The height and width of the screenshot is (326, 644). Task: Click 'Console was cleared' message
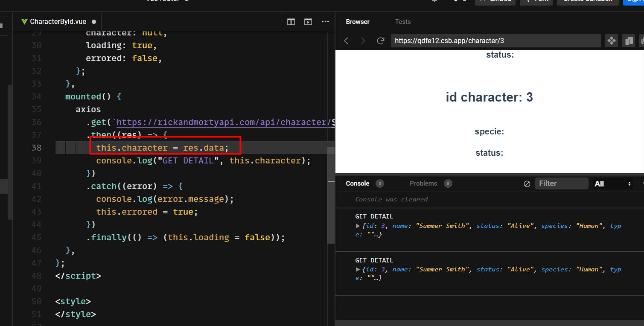coord(391,199)
